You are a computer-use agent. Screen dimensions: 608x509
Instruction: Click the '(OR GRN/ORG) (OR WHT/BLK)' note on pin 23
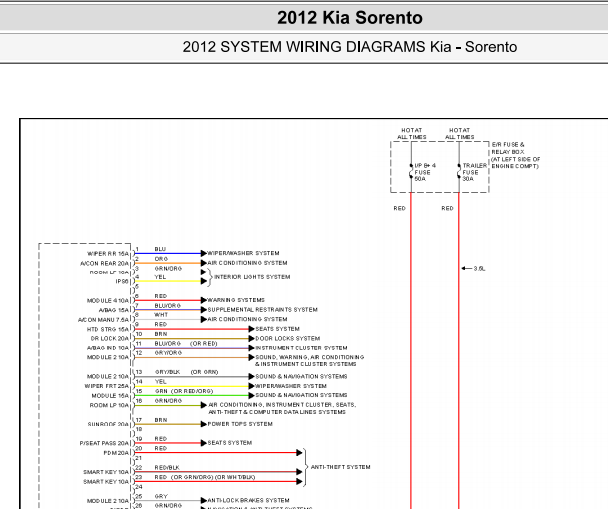[213, 477]
